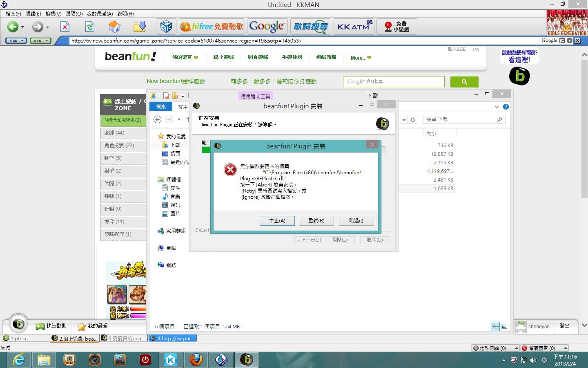Refresh the Explorer downloads folder
588x368 pixels.
[413, 119]
